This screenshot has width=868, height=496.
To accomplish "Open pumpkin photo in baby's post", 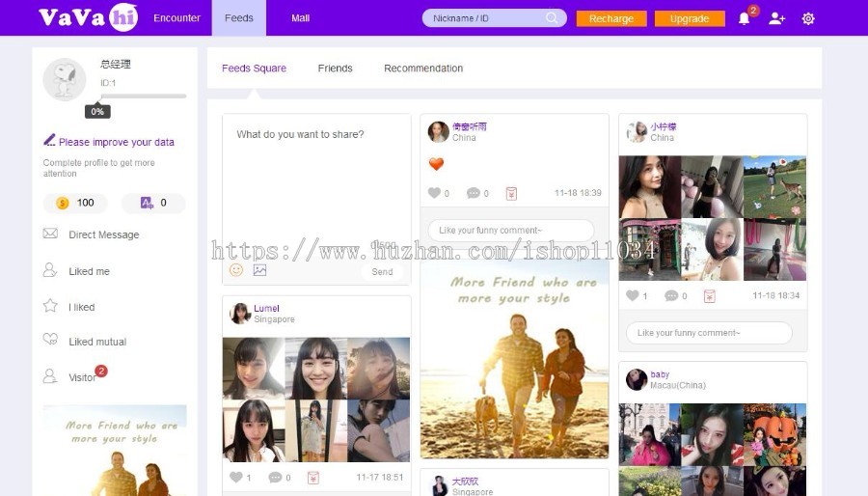I will click(x=774, y=434).
